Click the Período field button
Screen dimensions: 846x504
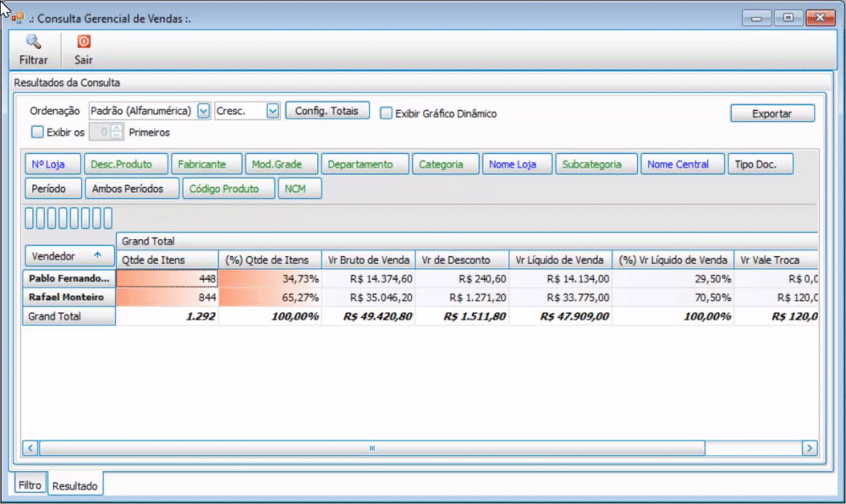pyautogui.click(x=52, y=189)
